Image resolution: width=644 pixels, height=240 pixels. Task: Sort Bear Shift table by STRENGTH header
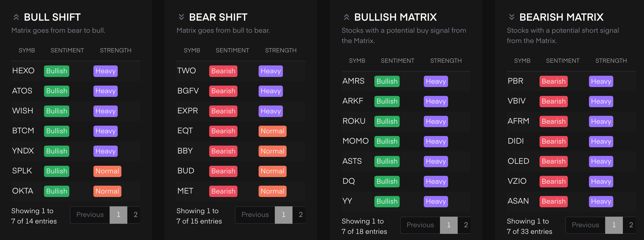(281, 50)
